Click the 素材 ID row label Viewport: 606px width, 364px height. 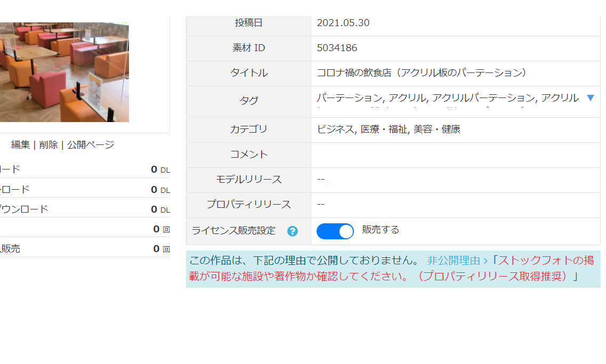pos(248,48)
